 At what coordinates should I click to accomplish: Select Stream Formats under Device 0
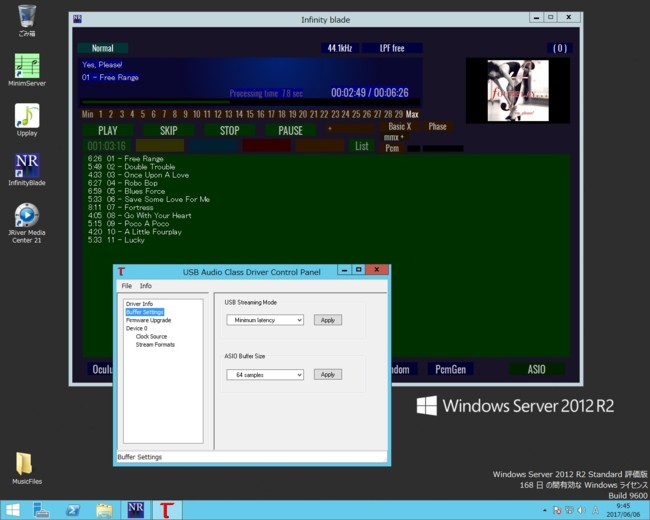(x=155, y=345)
